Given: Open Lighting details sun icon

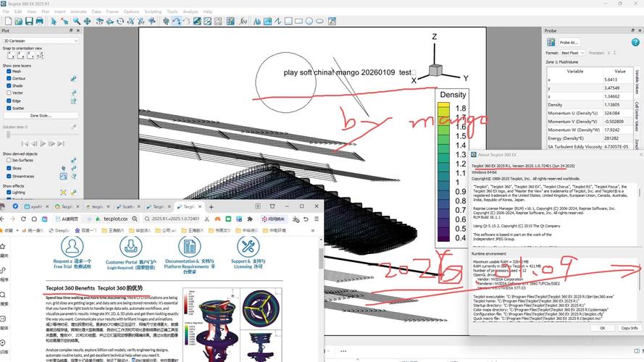Looking at the screenshot, I should point(63,192).
